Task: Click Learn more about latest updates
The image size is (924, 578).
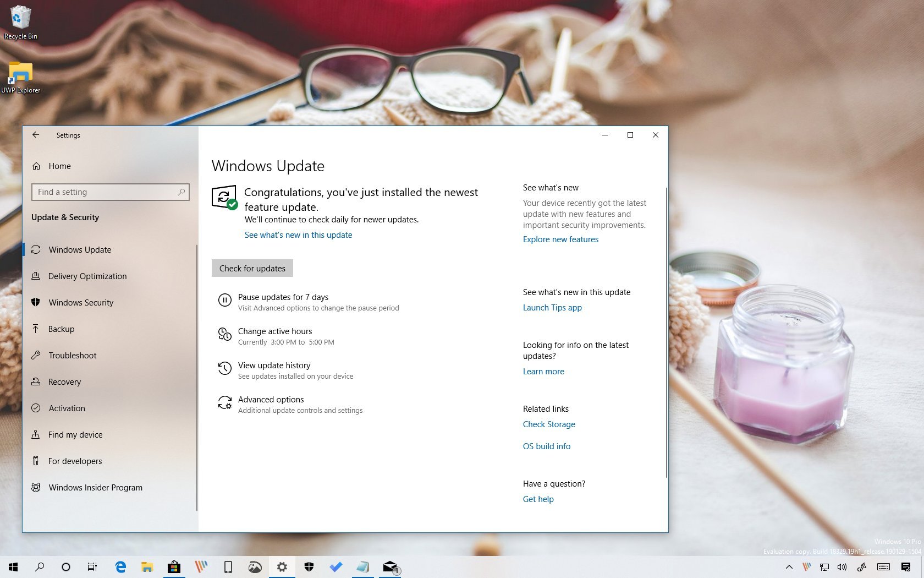Action: (x=543, y=372)
